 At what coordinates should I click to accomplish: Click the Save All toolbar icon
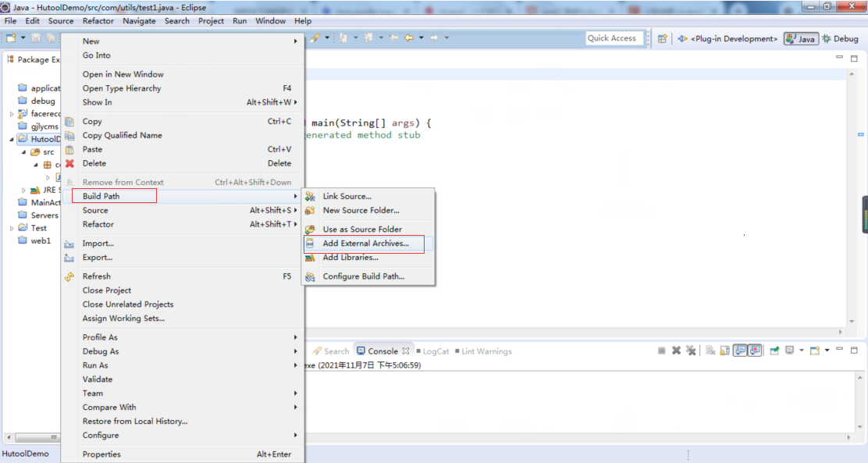(51, 37)
